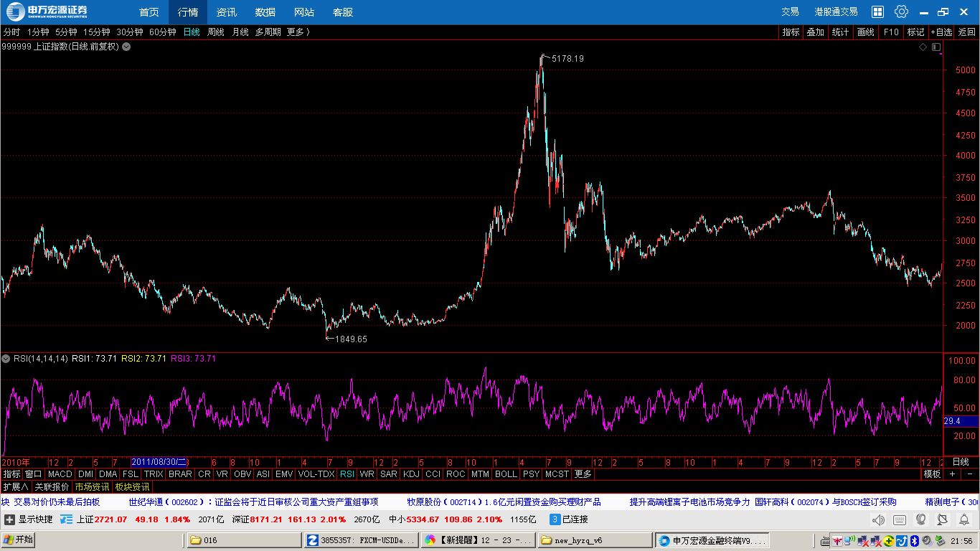Click the 申万宏源证券 logo
Screen dimensions: 980x551
[48, 11]
